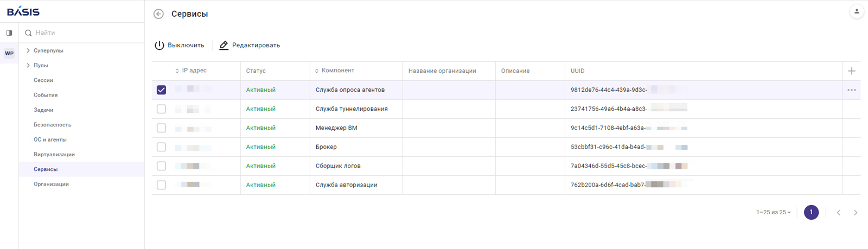Click the WP workspace badge

click(x=9, y=54)
